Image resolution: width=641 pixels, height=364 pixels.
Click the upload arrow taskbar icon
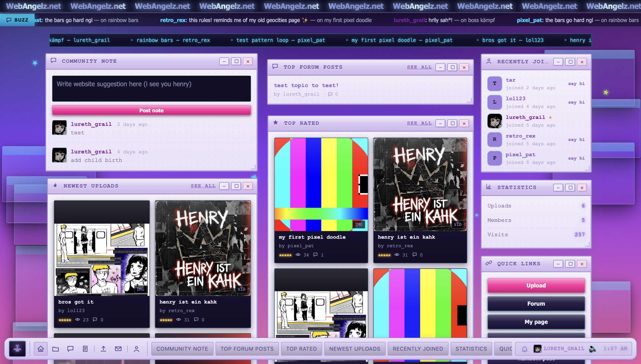tap(103, 348)
